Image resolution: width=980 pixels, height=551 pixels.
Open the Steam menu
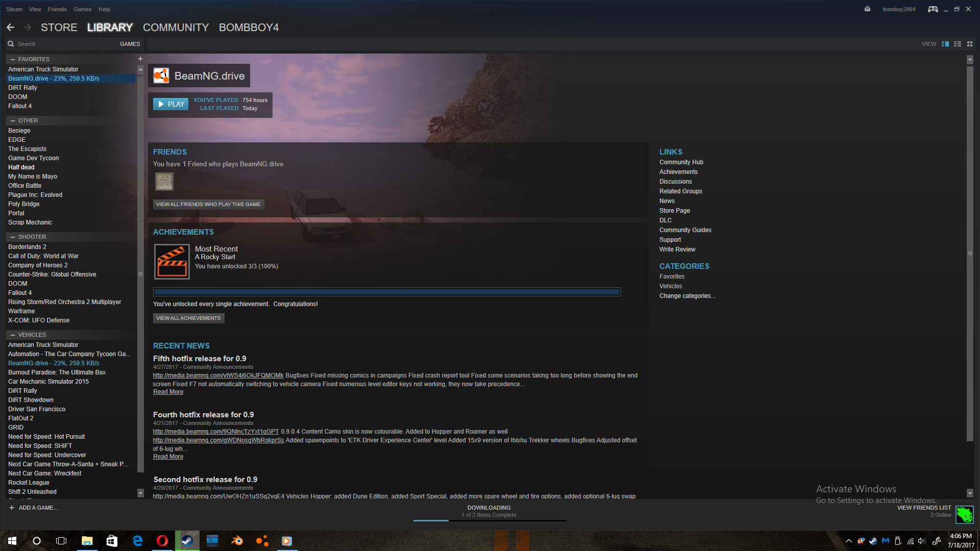[14, 9]
